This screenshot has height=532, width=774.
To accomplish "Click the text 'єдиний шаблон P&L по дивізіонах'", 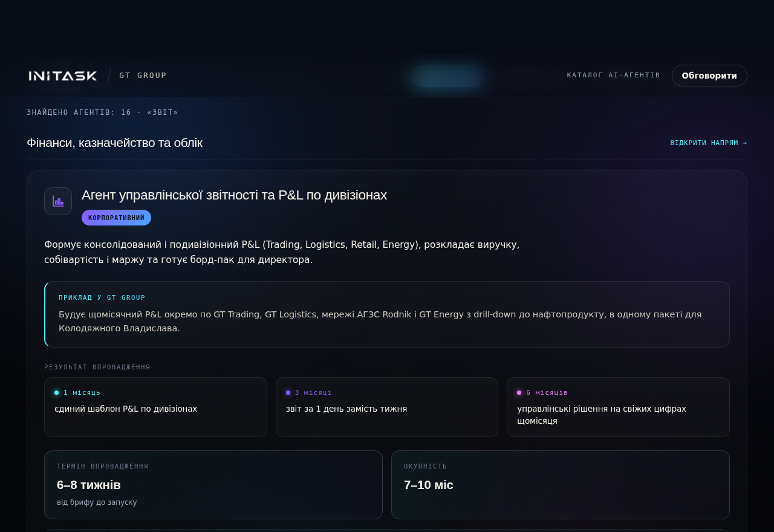I will pyautogui.click(x=126, y=409).
